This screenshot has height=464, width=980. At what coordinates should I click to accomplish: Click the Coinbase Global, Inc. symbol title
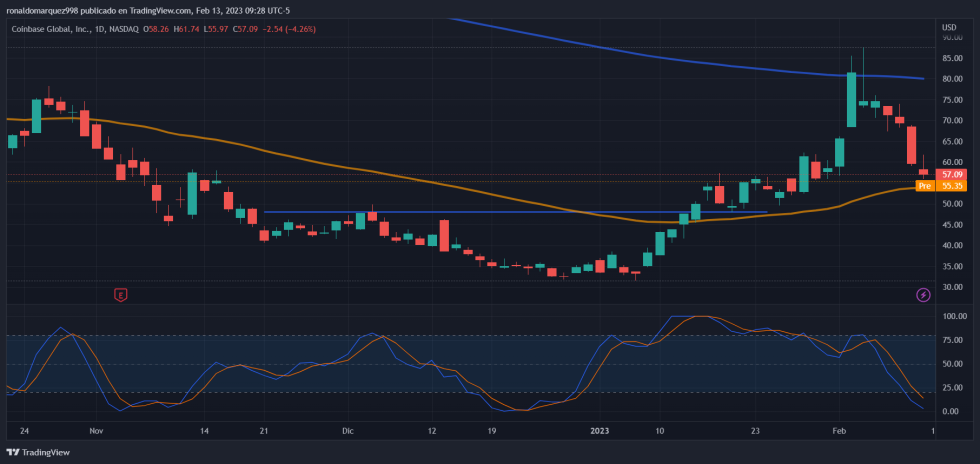[50, 29]
